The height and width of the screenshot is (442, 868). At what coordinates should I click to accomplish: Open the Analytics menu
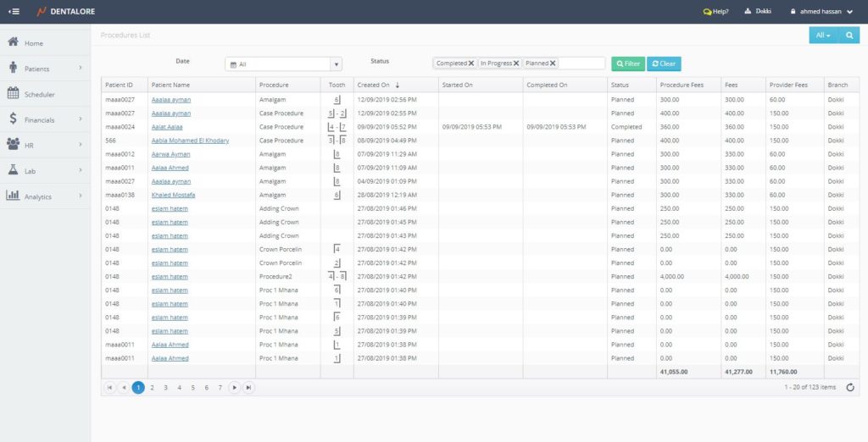pyautogui.click(x=37, y=196)
